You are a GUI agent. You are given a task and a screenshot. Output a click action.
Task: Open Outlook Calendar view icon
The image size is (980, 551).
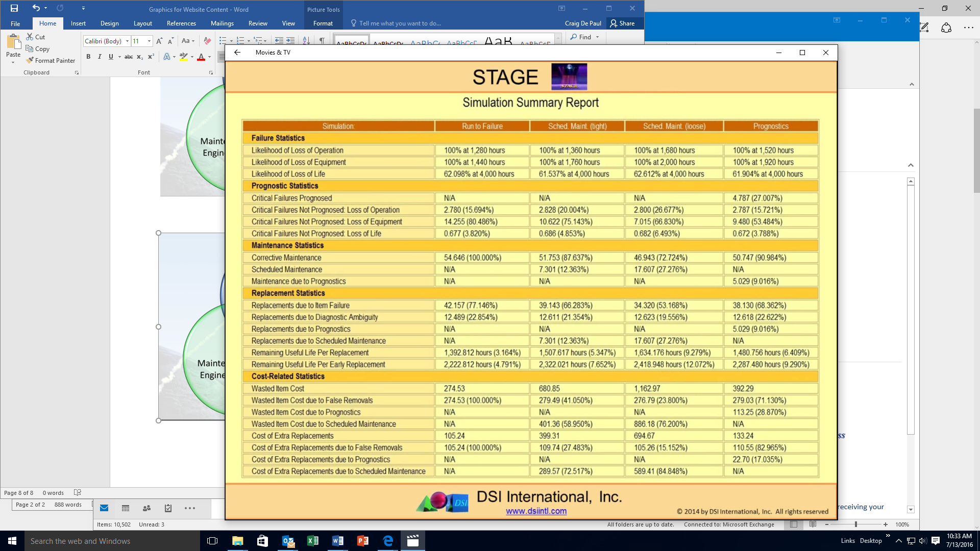tap(126, 508)
